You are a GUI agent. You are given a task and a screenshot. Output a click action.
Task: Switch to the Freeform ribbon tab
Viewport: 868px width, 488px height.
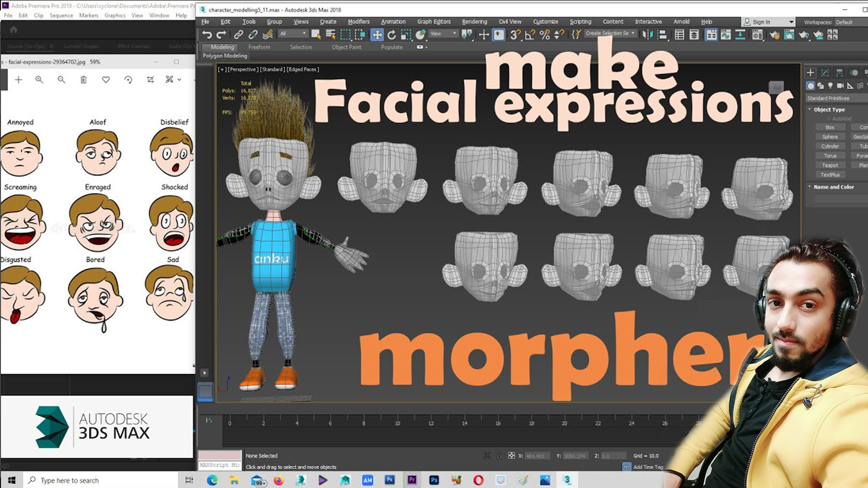259,47
